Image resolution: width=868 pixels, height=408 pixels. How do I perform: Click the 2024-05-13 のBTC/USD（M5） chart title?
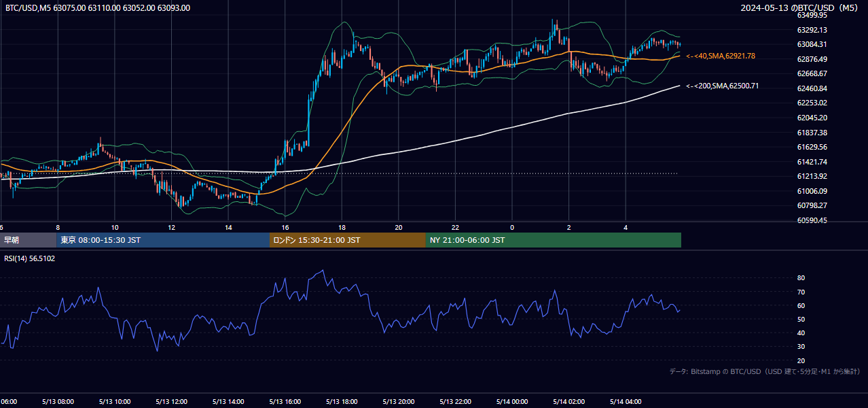[800, 8]
